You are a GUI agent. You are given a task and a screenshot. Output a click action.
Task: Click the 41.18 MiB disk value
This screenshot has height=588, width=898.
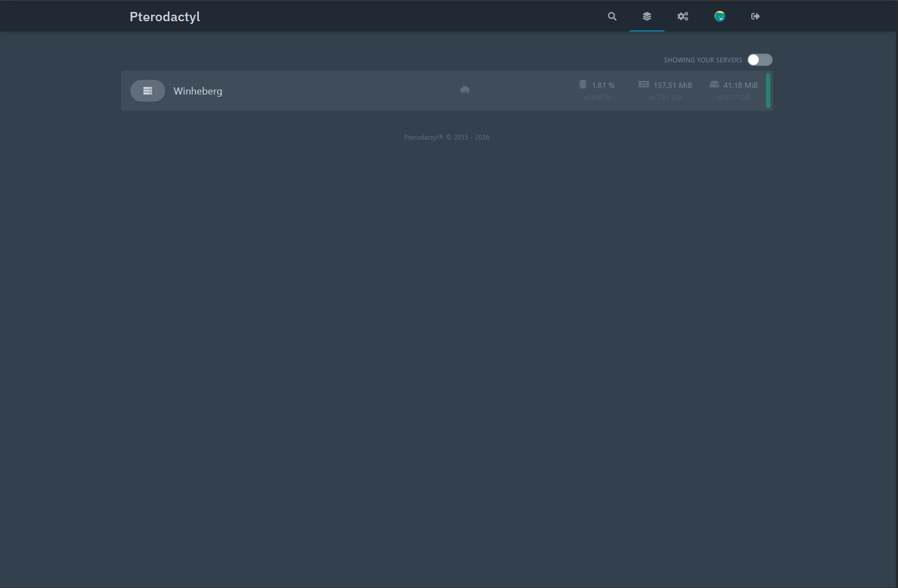click(x=740, y=85)
